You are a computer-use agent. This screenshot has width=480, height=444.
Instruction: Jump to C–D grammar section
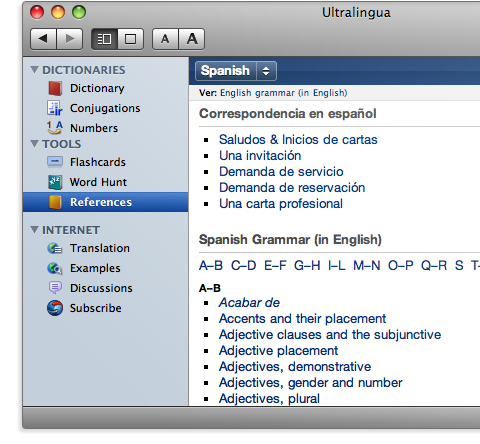point(244,266)
